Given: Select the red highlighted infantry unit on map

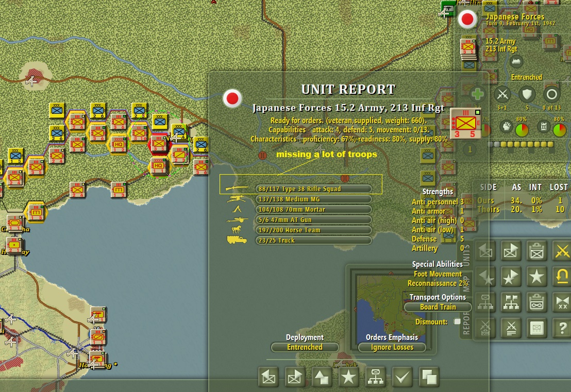Looking at the screenshot, I should 159,143.
